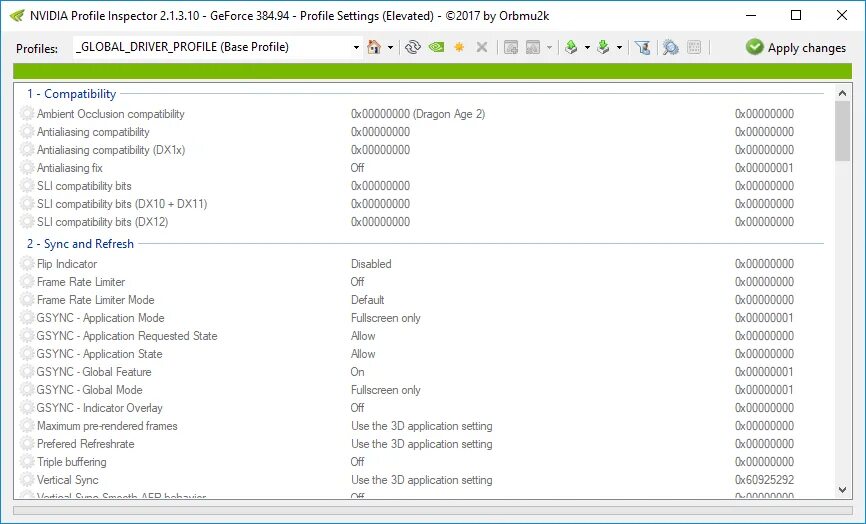Click the vertical scrollbar thumb

point(842,131)
